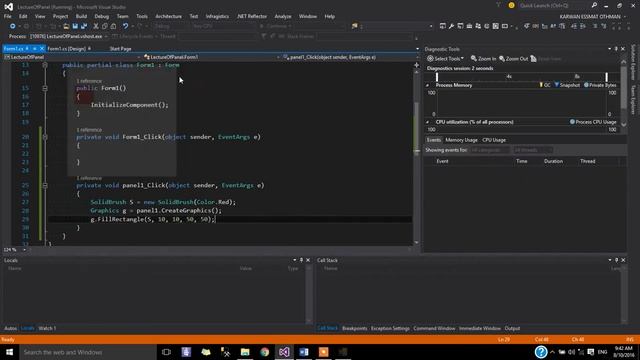Click the Copy icon in toolbar
This screenshot has width=640, height=360.
pos(105,26)
